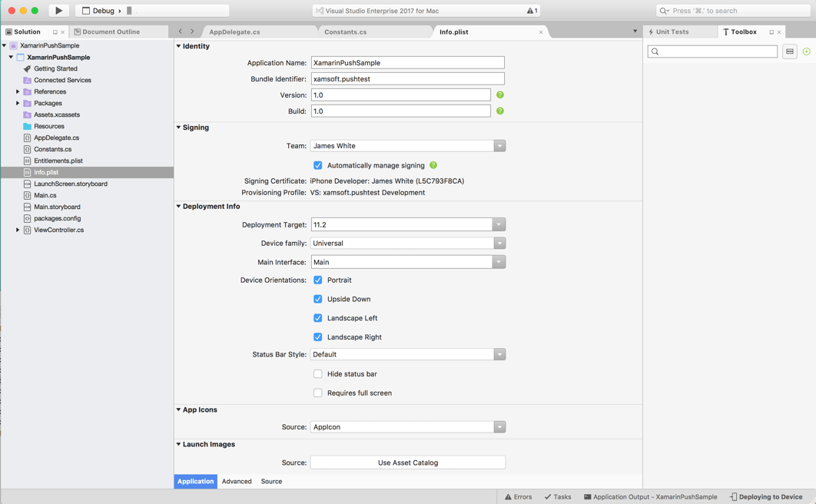
Task: Open the Tasks pad in the status bar
Action: click(x=558, y=497)
